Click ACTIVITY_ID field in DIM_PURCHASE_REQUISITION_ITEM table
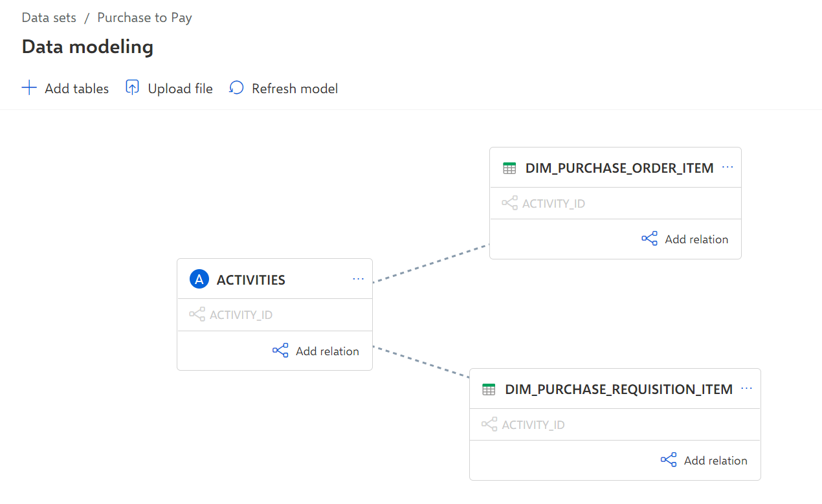The height and width of the screenshot is (504, 822). pyautogui.click(x=615, y=424)
